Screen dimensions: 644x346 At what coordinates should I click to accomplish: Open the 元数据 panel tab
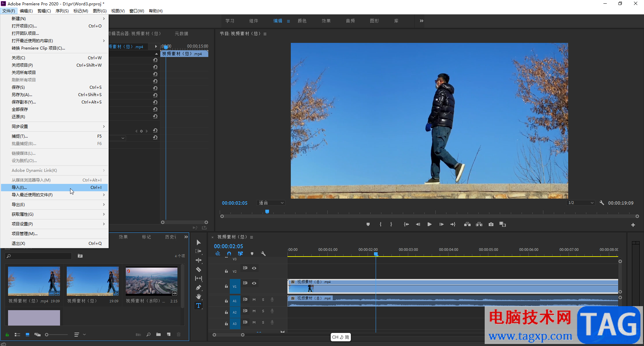(x=181, y=33)
